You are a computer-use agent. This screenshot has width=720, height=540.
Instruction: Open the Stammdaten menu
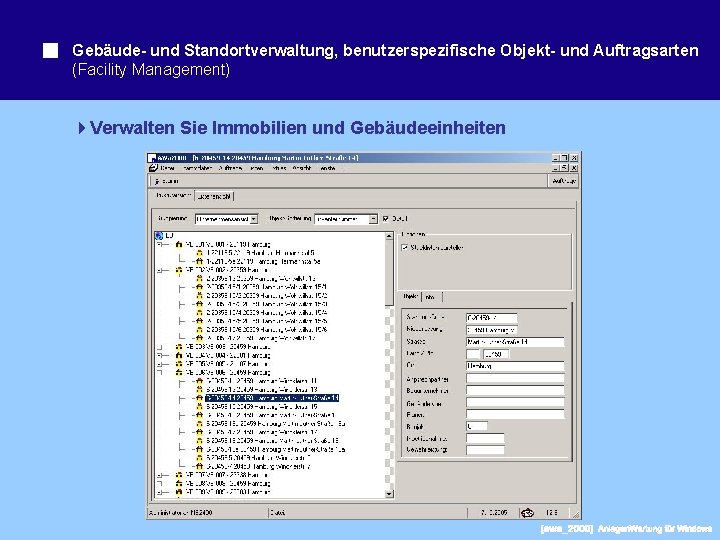(x=197, y=168)
